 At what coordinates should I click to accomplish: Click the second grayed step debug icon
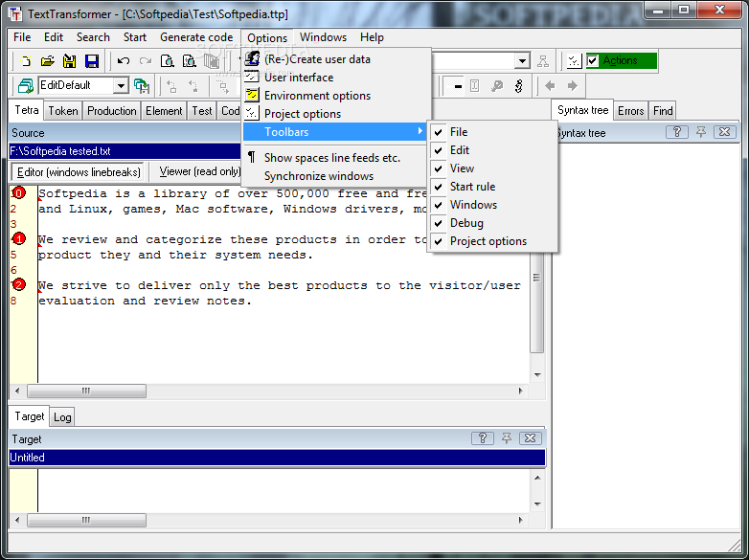(193, 86)
